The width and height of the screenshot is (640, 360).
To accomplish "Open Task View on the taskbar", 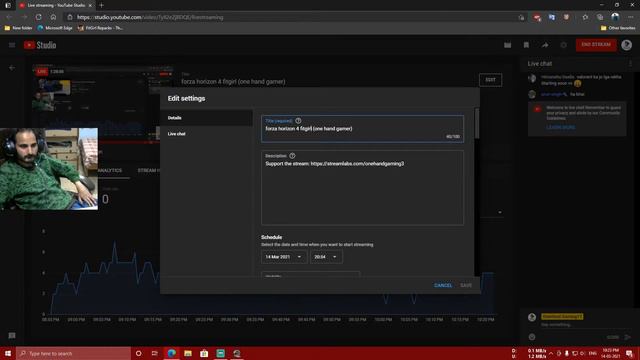I will coord(155,353).
